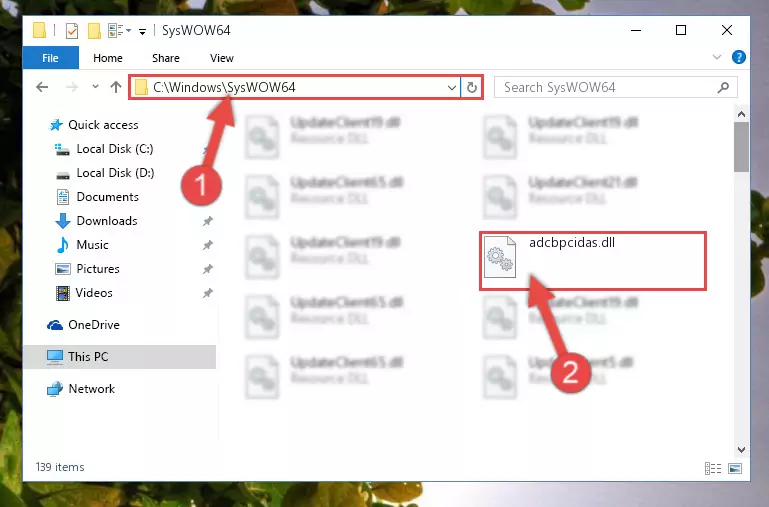Open Music folder in sidebar

[92, 245]
